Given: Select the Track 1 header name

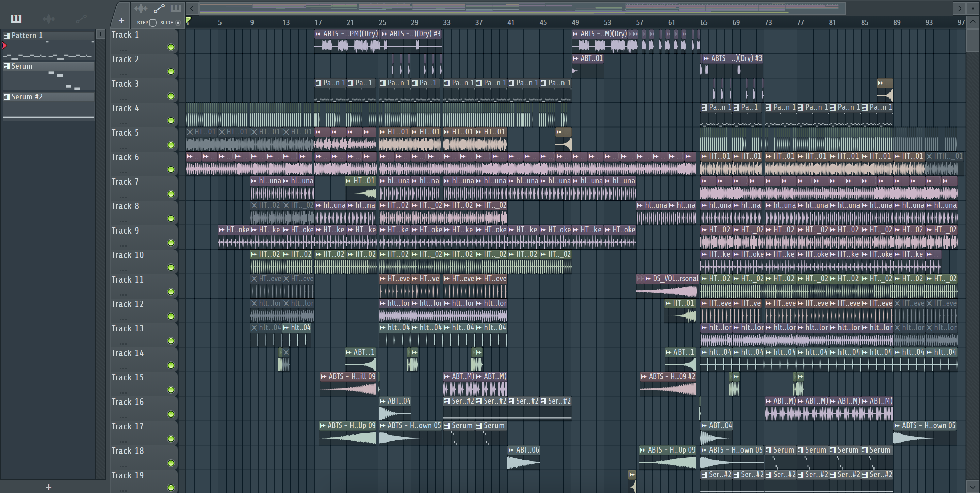Looking at the screenshot, I should 125,35.
